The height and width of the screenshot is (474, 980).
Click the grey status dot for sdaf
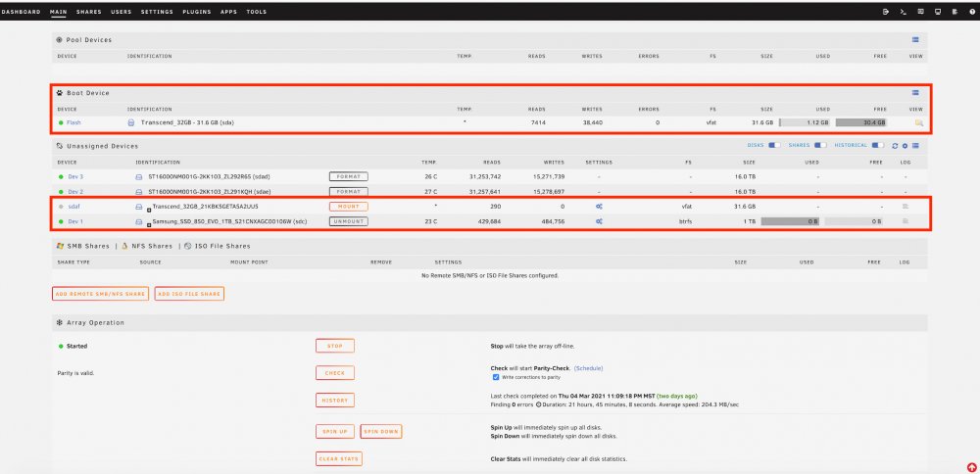coord(61,206)
